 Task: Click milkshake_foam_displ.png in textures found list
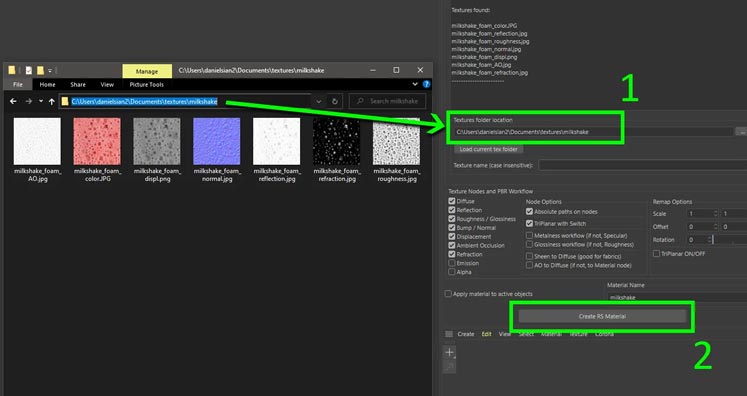(x=484, y=57)
